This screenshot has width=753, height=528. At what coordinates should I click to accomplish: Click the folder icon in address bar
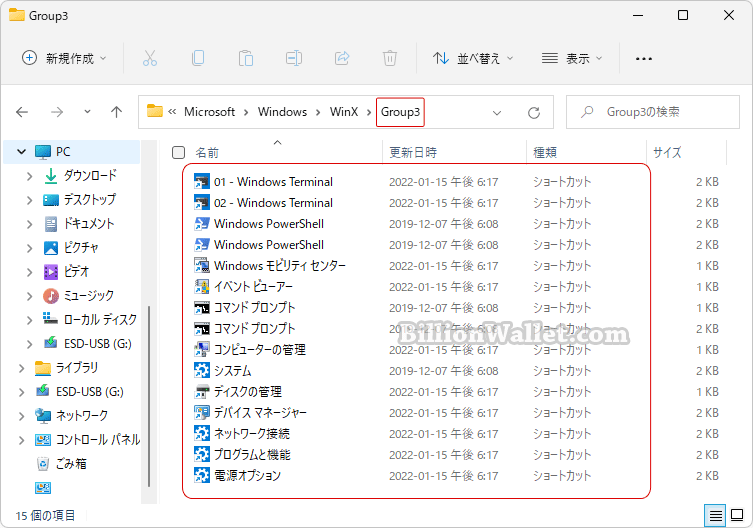pyautogui.click(x=155, y=111)
